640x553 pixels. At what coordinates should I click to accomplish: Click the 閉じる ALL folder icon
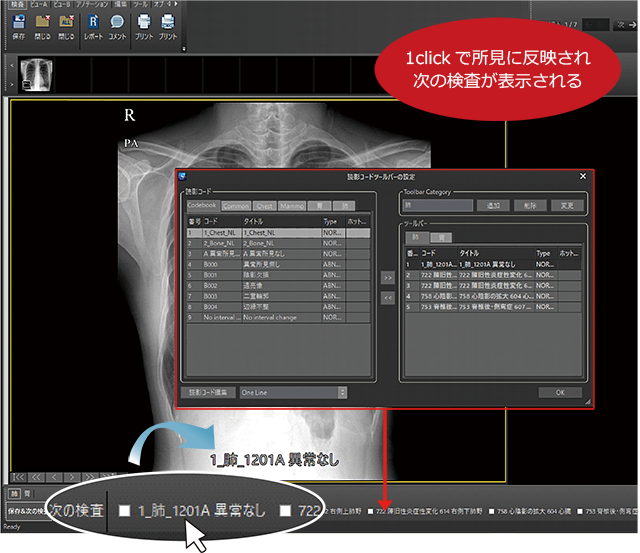(67, 22)
